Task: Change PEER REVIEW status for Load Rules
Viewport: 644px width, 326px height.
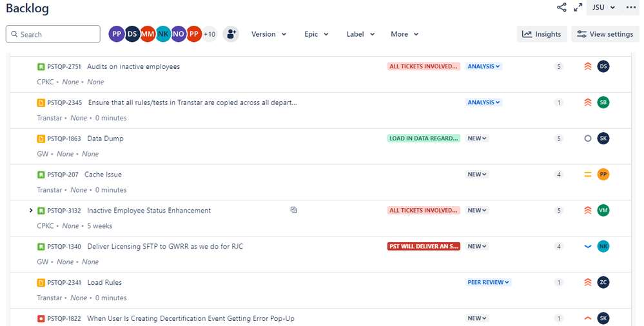Action: [x=489, y=282]
